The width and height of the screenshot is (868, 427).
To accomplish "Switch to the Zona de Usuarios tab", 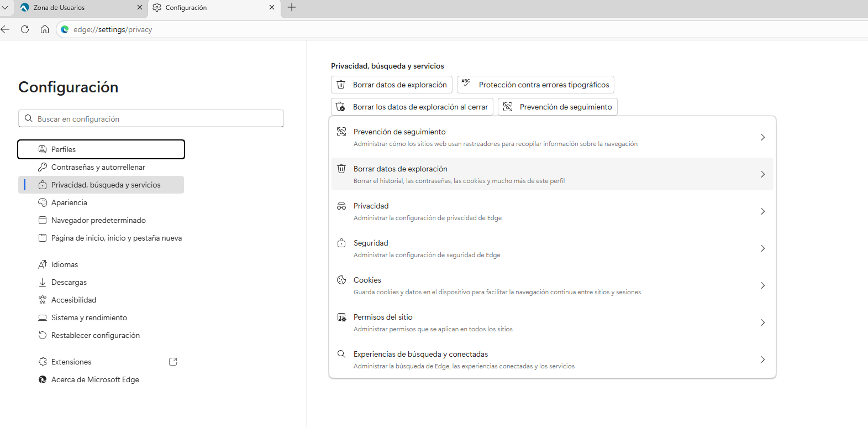I will coord(81,8).
